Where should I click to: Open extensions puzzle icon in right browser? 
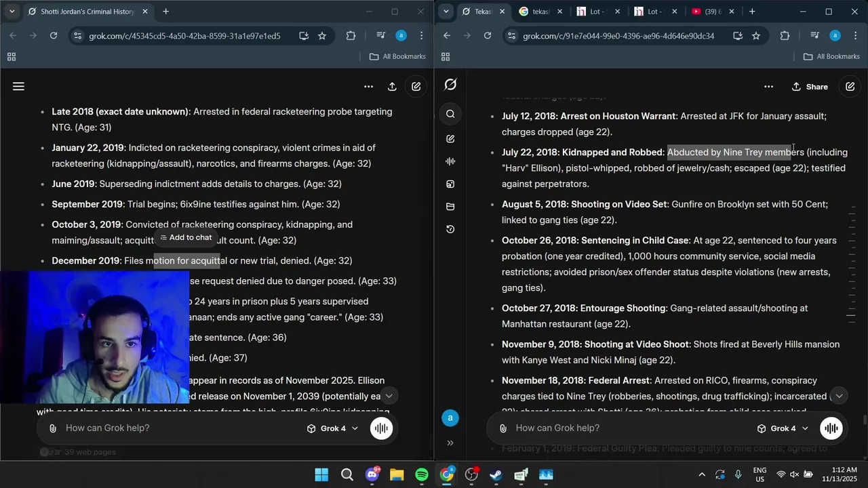785,36
